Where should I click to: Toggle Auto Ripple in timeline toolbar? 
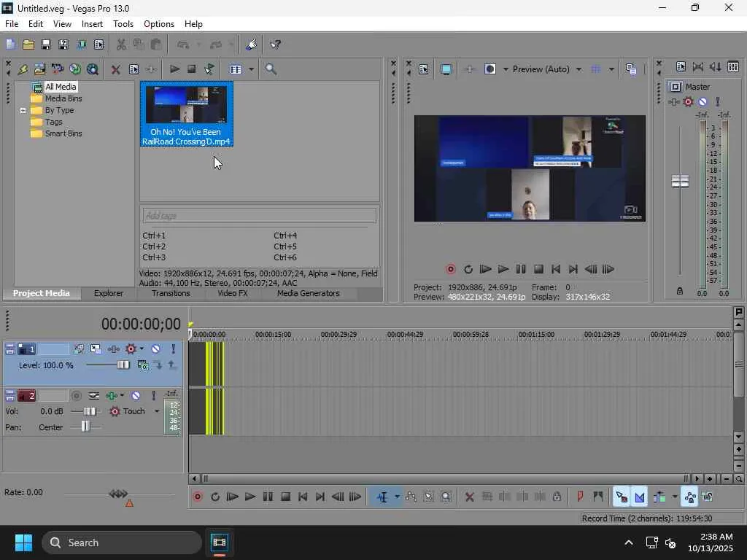click(x=659, y=497)
